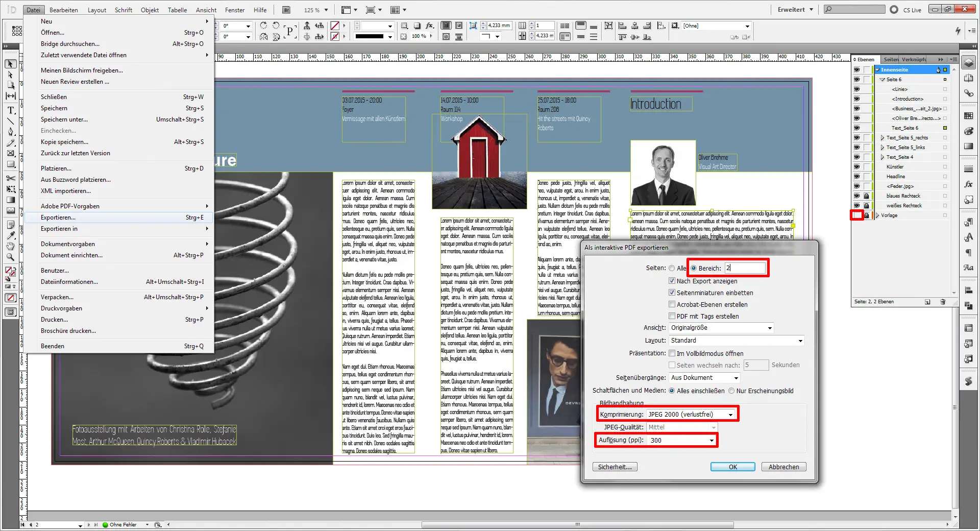Enable the 'Acrobat-Ebenen erstellen' checkbox
The width and height of the screenshot is (980, 531).
pos(672,304)
